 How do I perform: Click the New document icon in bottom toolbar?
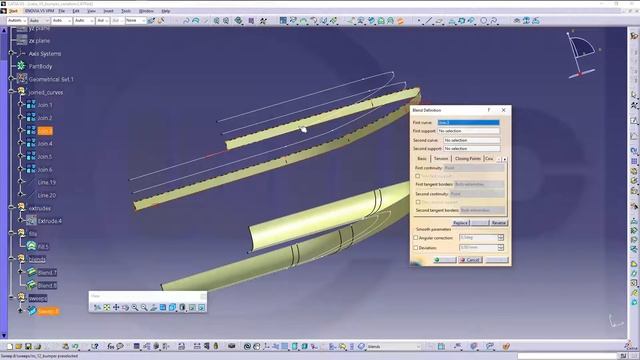[9, 347]
